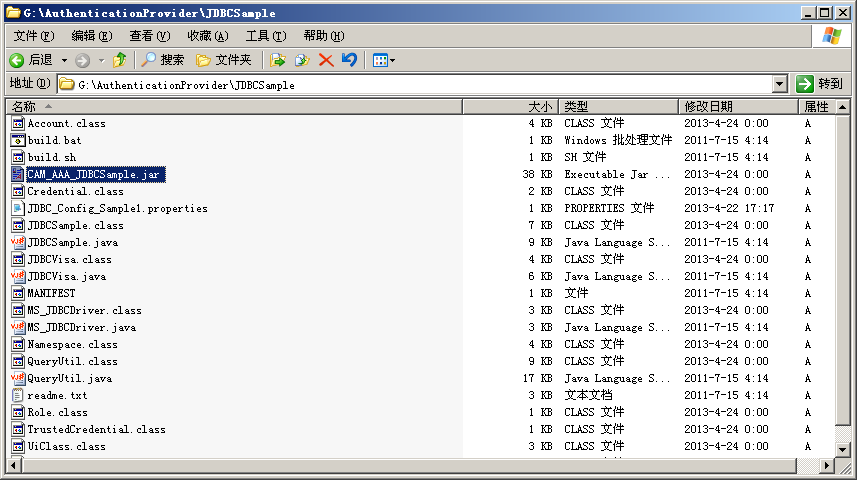Select the JDBCVisa.class file icon
857x480 pixels.
pos(18,259)
